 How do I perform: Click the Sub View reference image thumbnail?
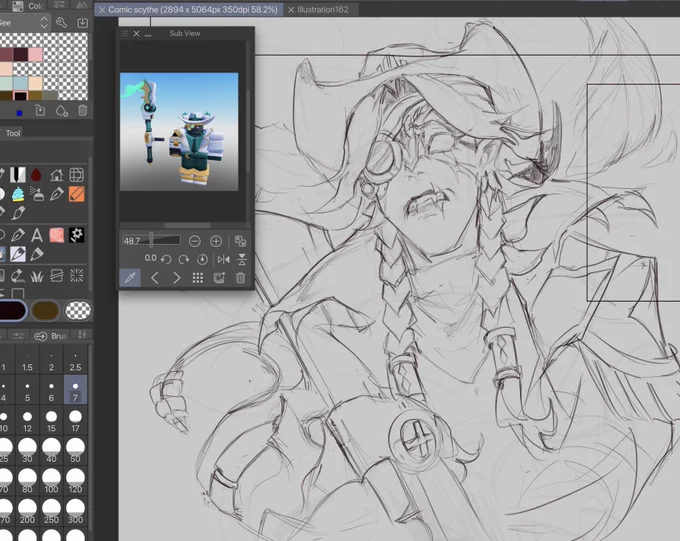click(x=179, y=131)
